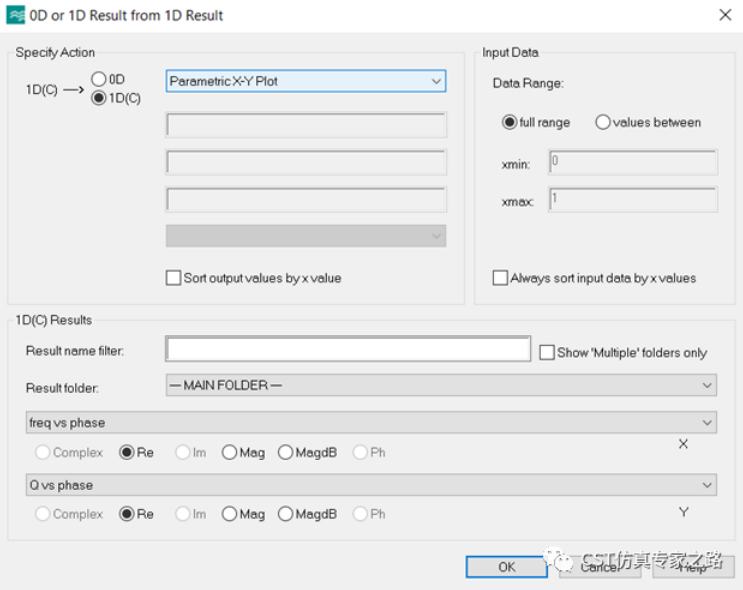Select Re for the Y result

[127, 514]
